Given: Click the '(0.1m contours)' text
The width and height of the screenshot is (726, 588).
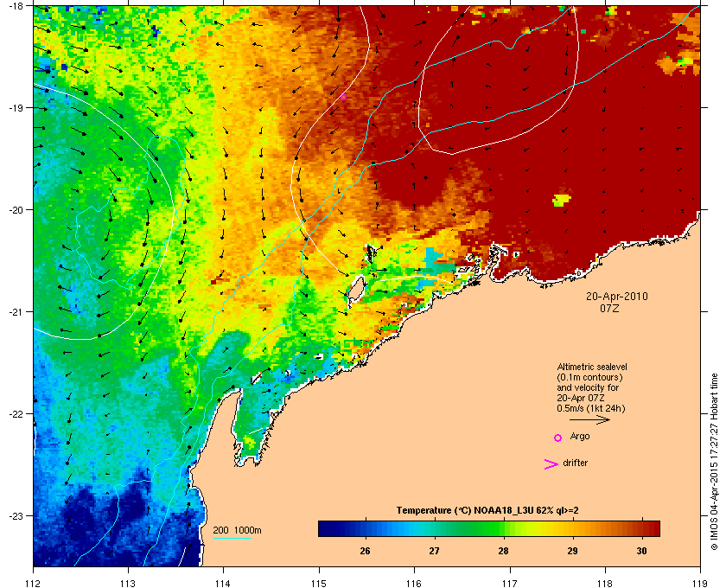Looking at the screenshot, I should point(589,377).
